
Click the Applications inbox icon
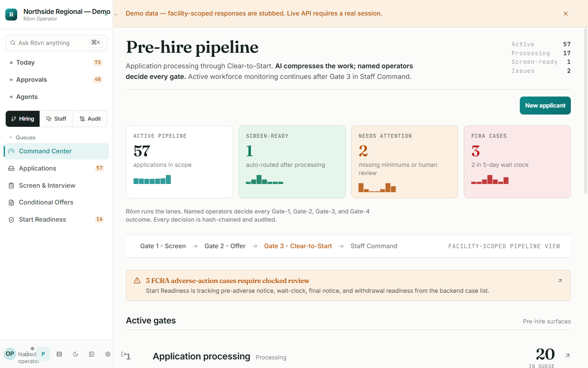[11, 168]
